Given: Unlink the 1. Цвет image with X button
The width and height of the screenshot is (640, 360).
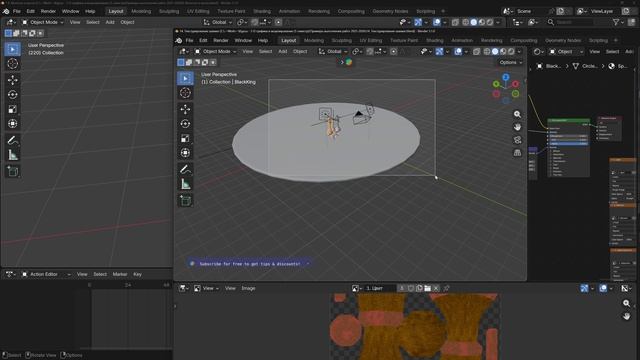Looking at the screenshot, I should pyautogui.click(x=436, y=288).
